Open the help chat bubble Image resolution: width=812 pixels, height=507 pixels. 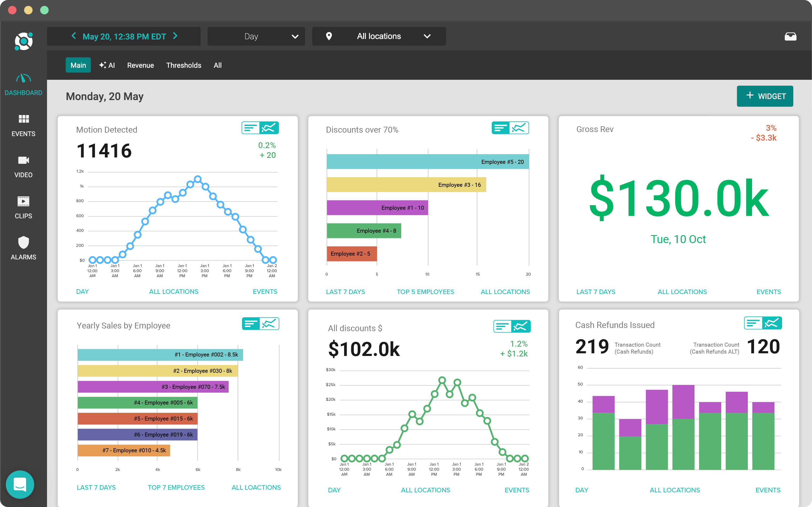coord(20,485)
